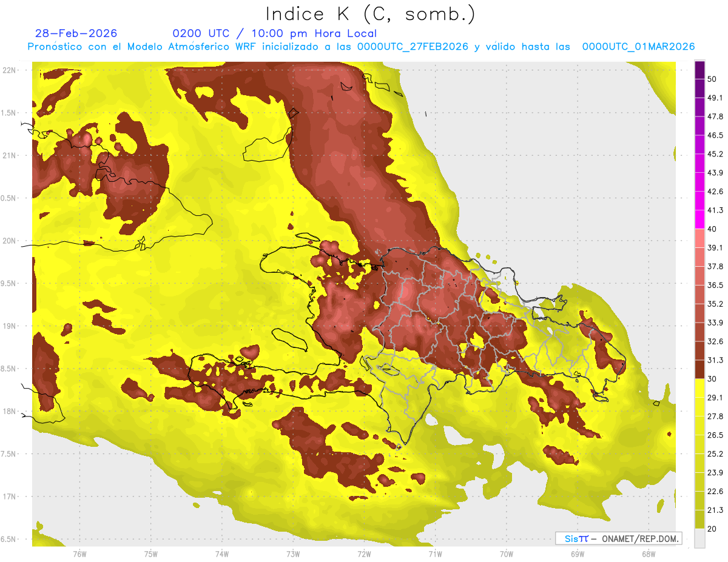
Task: Click the "0.5N" latitude label
Action: click(x=9, y=198)
